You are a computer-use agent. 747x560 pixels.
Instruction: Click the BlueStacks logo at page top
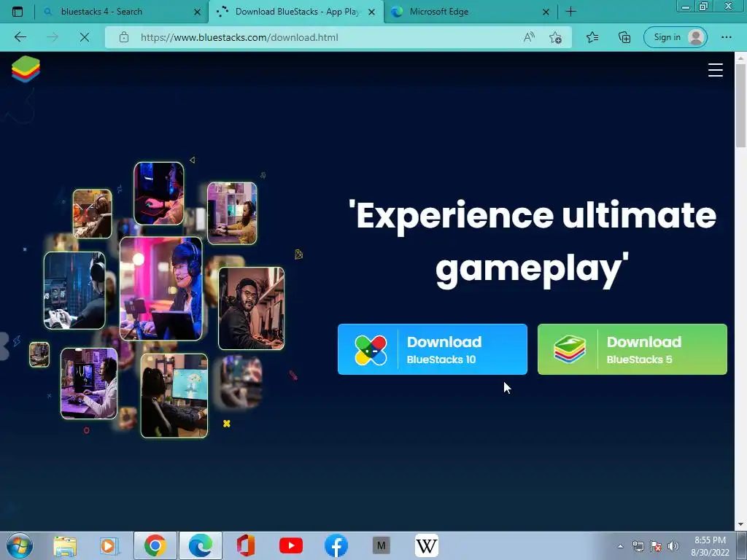26,69
